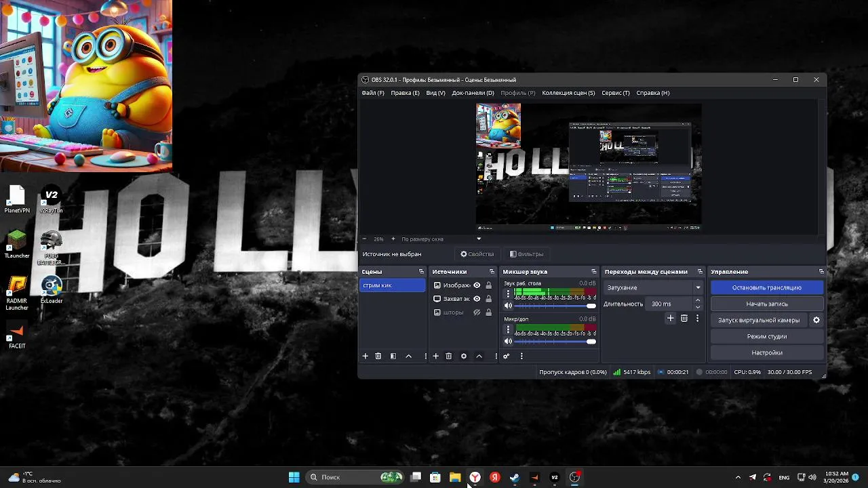Open the Файл (F) menu
This screenshot has height=488, width=868.
[x=373, y=93]
